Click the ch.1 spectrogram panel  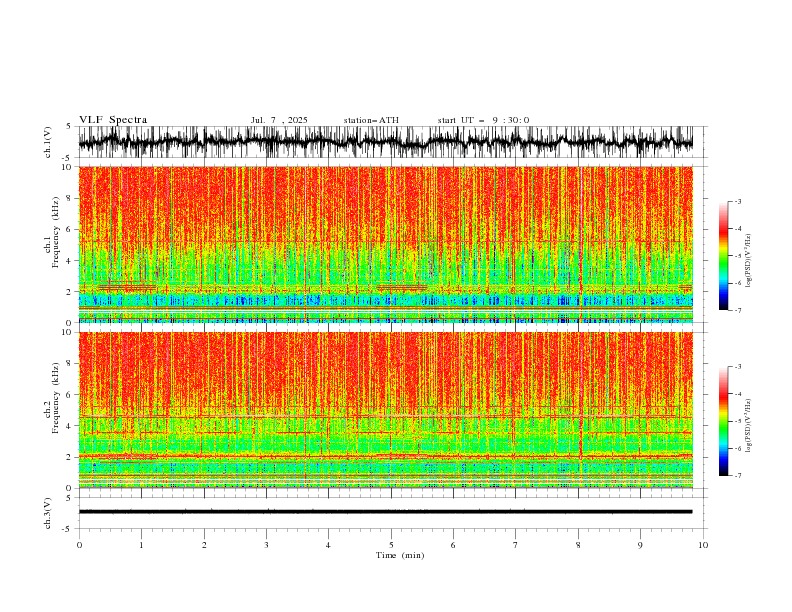tap(385, 244)
